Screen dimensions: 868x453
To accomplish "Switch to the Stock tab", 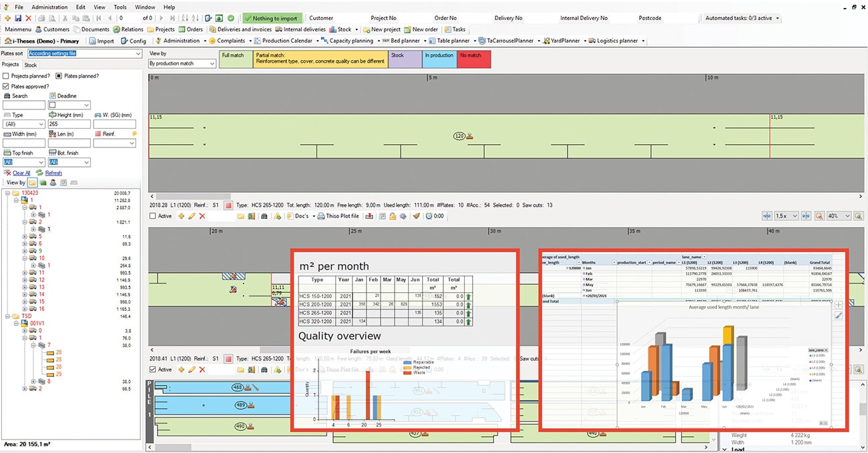I will [31, 65].
